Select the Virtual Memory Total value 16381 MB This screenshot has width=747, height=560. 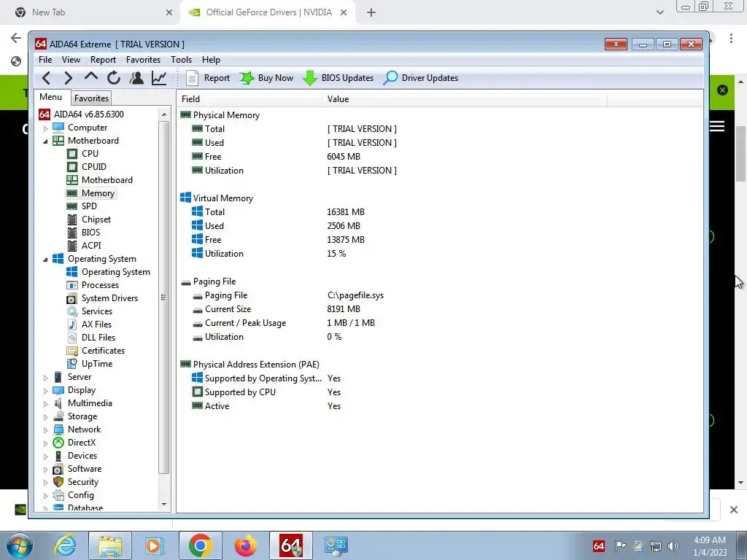click(345, 212)
